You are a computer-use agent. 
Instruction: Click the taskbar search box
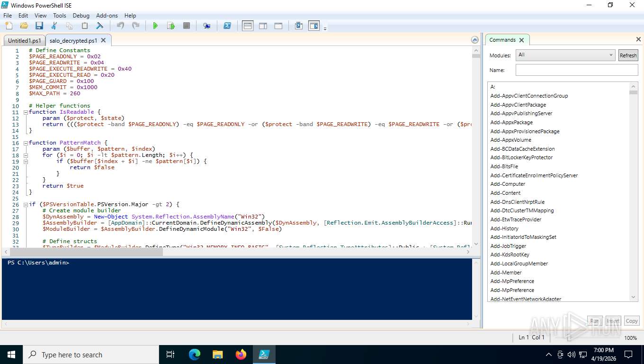tap(90, 355)
